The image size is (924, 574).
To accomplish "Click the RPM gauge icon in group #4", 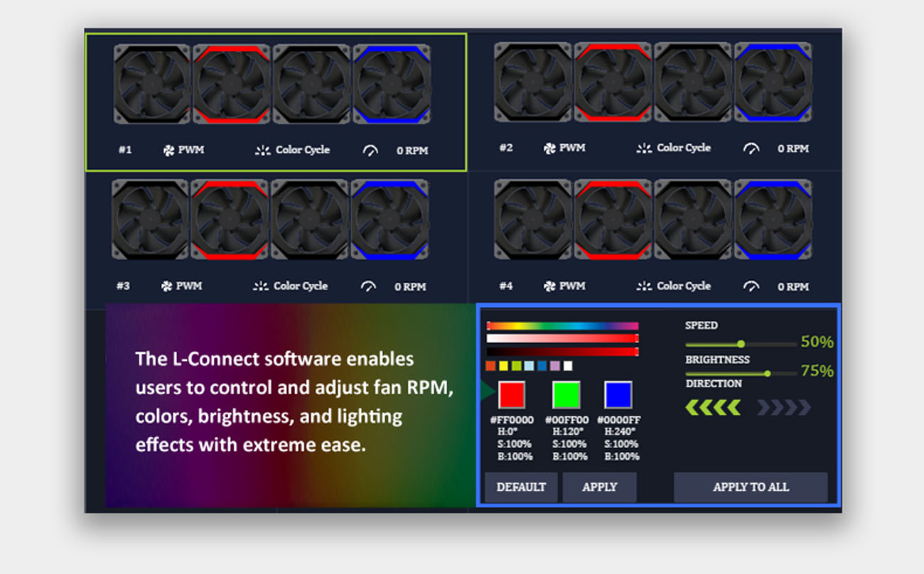I will coord(751,286).
